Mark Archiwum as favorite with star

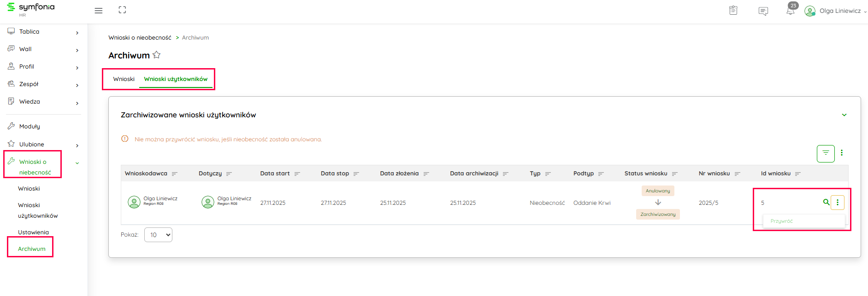click(157, 55)
